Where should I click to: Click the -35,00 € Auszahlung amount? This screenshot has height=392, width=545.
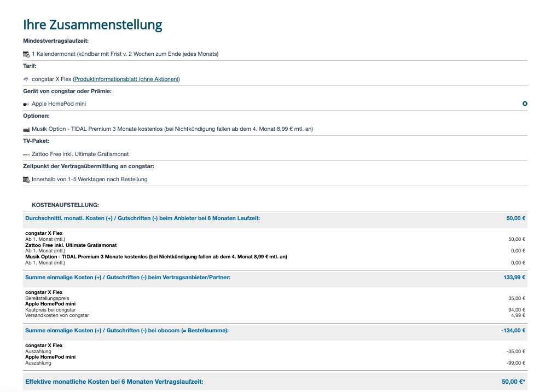[x=516, y=351]
